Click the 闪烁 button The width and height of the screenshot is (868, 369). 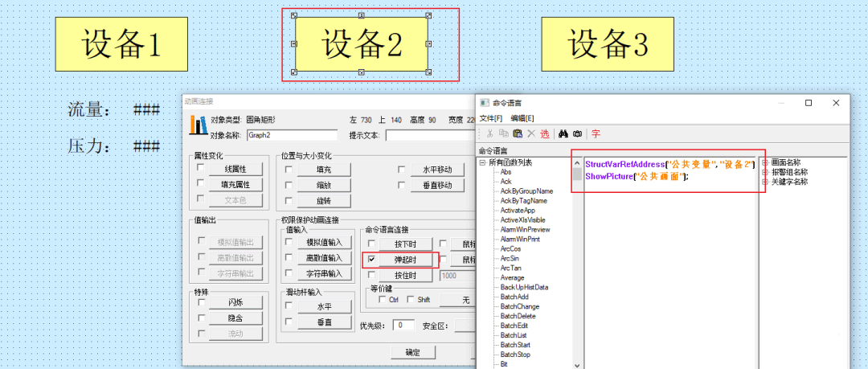pyautogui.click(x=235, y=302)
